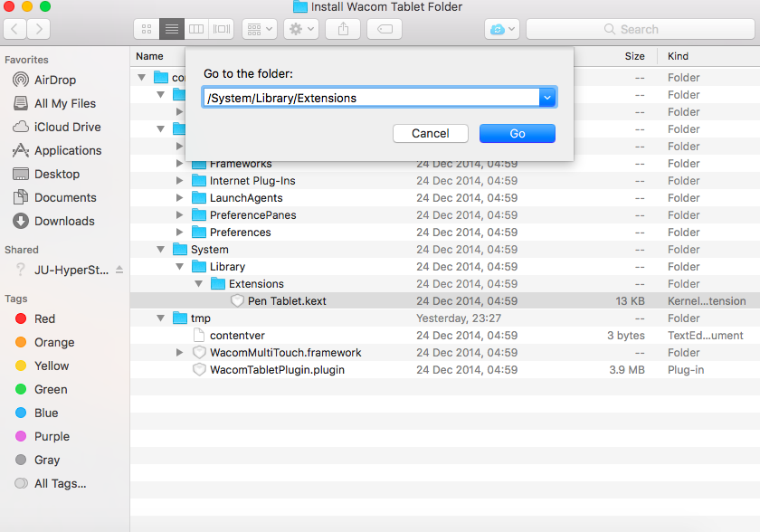Select the contentver file
The width and height of the screenshot is (760, 532).
tap(237, 336)
